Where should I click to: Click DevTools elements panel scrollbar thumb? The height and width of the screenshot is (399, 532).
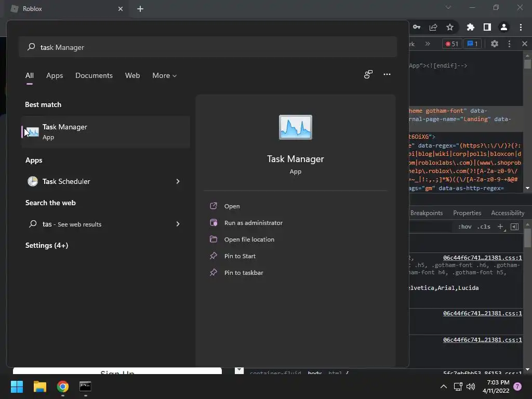[527, 64]
